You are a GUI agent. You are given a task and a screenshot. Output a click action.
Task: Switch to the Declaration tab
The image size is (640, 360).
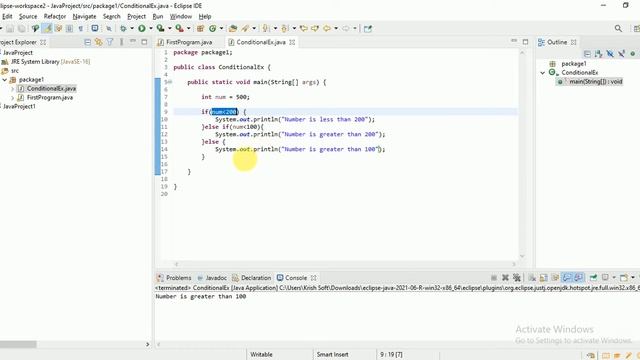tap(251, 278)
